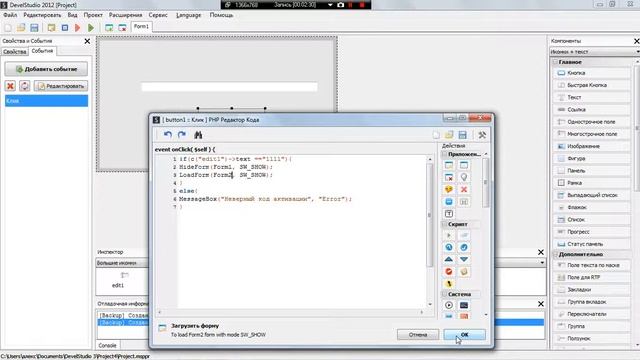Image resolution: width=640 pixels, height=360 pixels.
Task: Click the add new form icon
Action: (109, 28)
